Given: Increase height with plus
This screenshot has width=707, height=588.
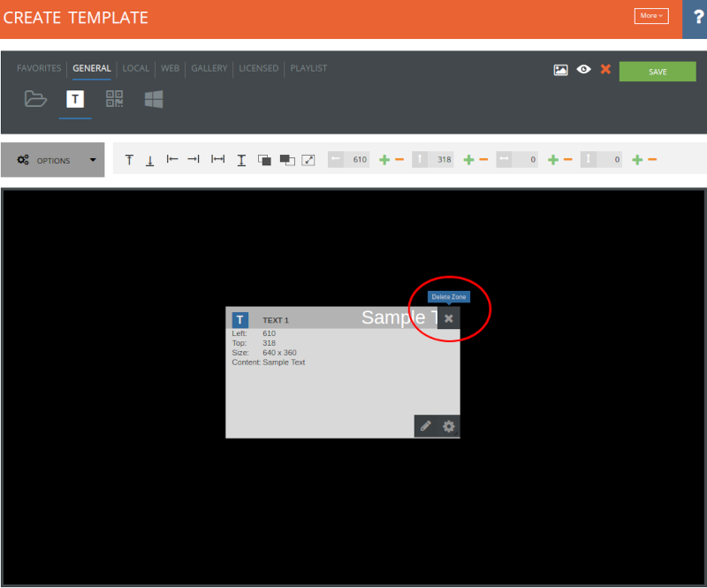Looking at the screenshot, I should coord(637,160).
